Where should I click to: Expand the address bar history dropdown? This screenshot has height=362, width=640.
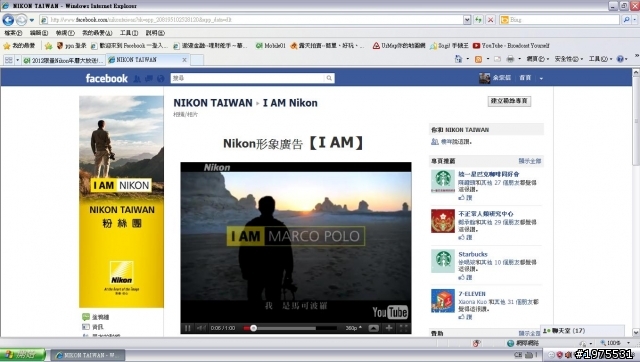point(467,20)
